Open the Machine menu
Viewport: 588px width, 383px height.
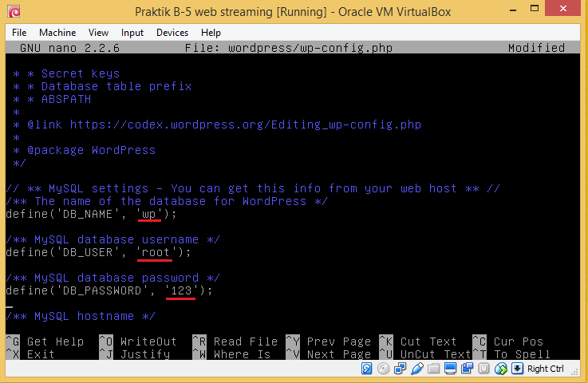point(57,33)
